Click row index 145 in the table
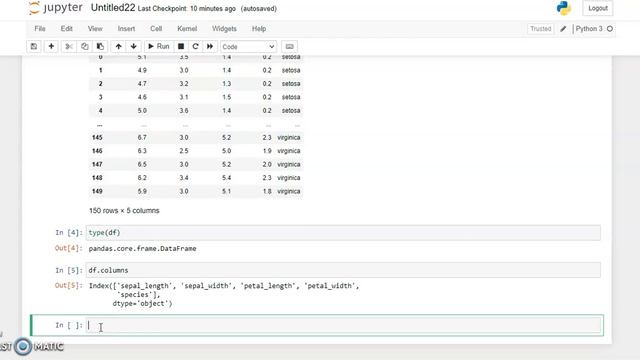 (97, 138)
